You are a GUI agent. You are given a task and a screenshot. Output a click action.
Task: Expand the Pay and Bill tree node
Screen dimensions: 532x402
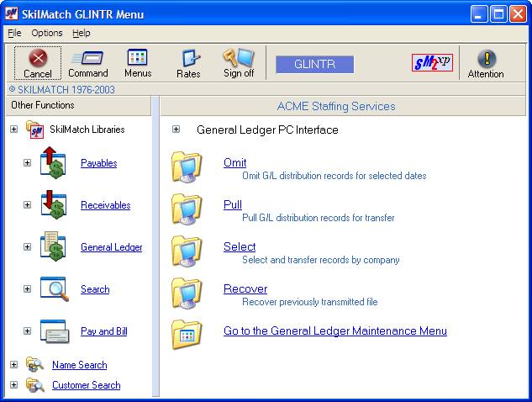pos(27,331)
